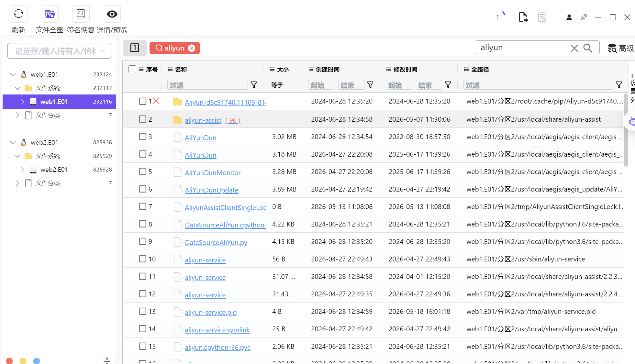Open the DataSourceAliYun.py file link
635x364 pixels.
216,242
